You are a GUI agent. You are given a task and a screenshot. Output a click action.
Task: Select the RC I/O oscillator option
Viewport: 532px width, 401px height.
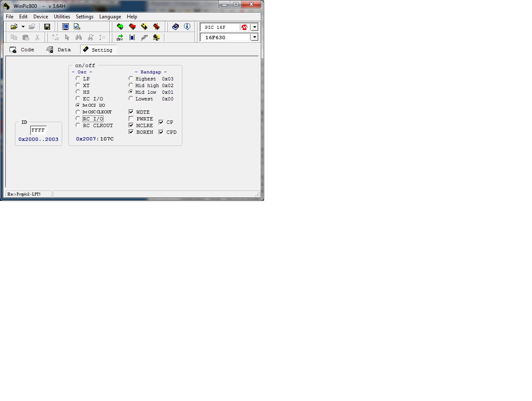(78, 118)
